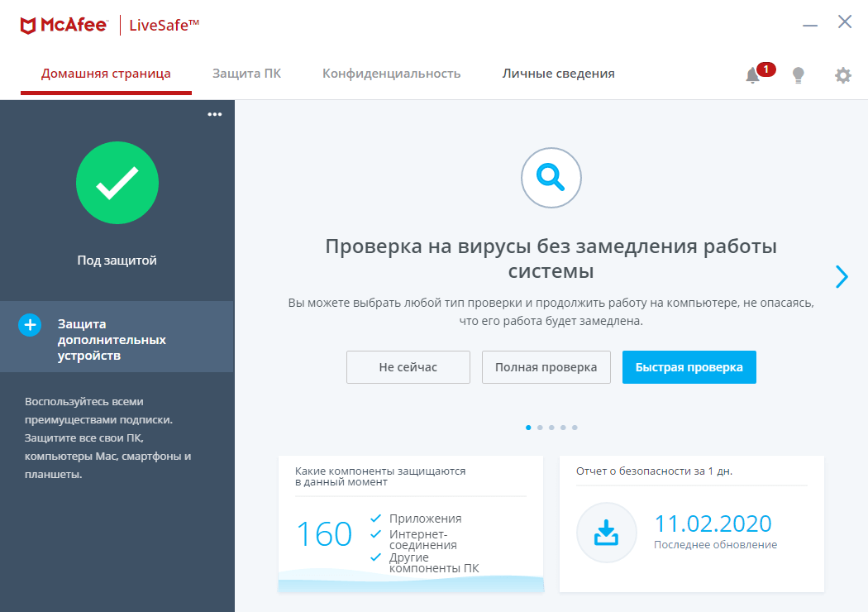Open the ellipsis menu in the status panel
The height and width of the screenshot is (612, 868).
click(x=215, y=114)
